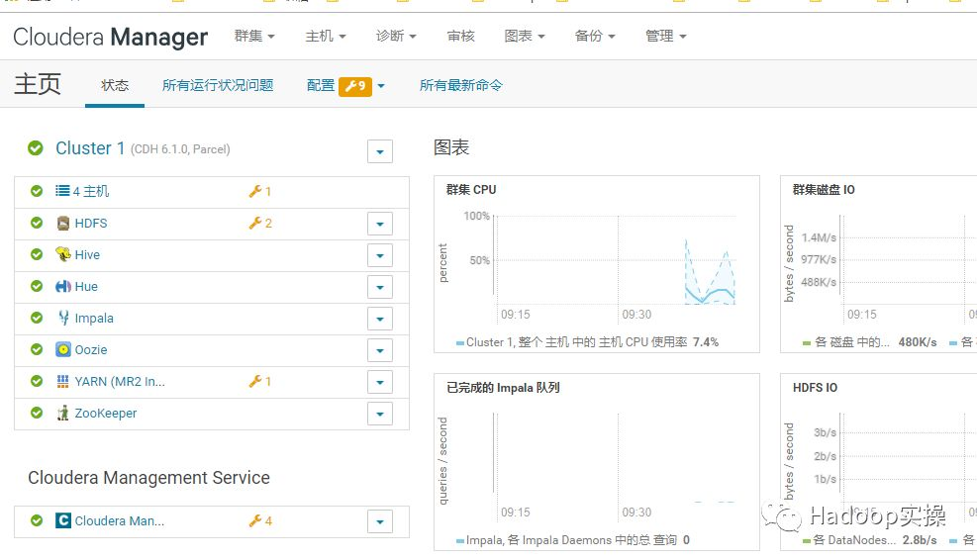
Task: Click wrench config warning on hosts row
Action: pos(254,191)
